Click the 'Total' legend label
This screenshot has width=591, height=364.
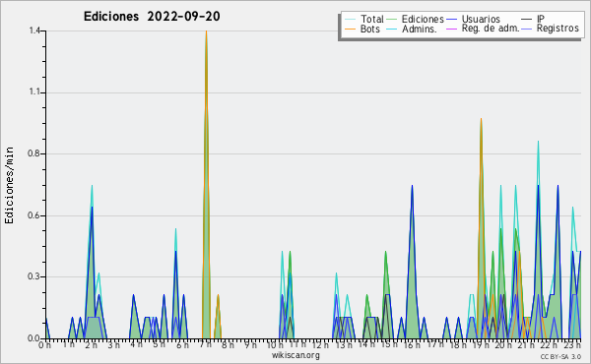[372, 19]
